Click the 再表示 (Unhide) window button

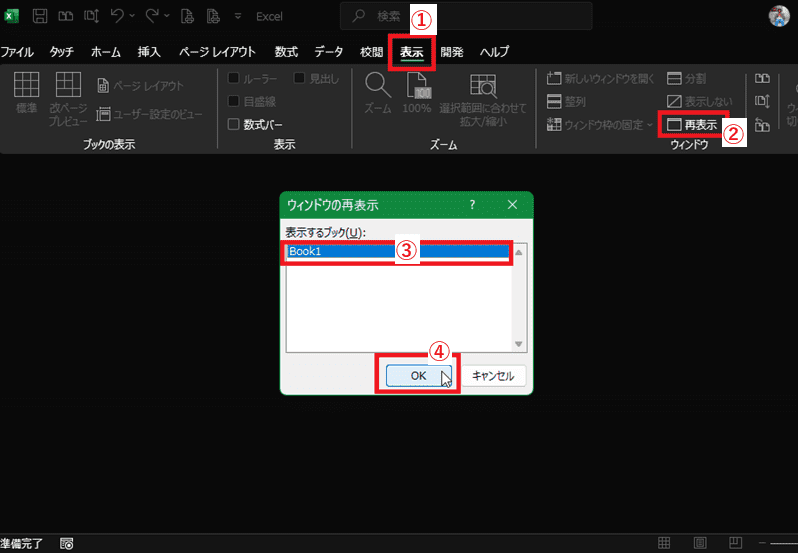tap(692, 125)
